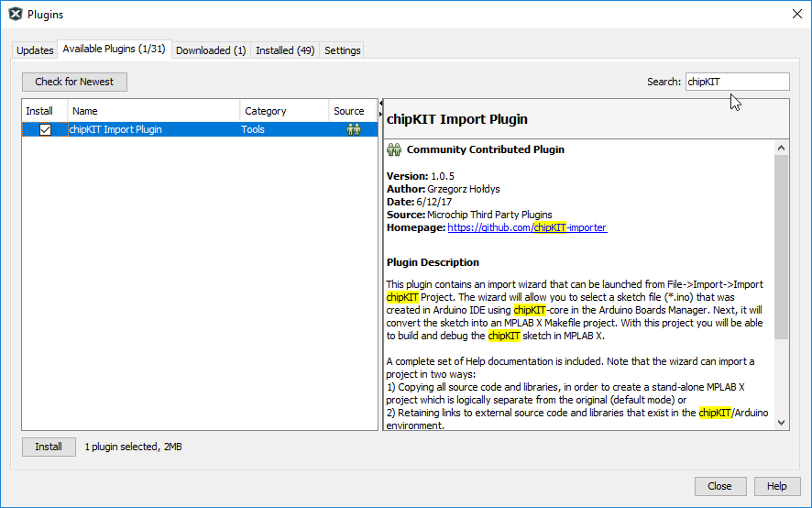Open Help for the Plugins dialog
Viewport: 812px width, 508px height.
tap(777, 486)
